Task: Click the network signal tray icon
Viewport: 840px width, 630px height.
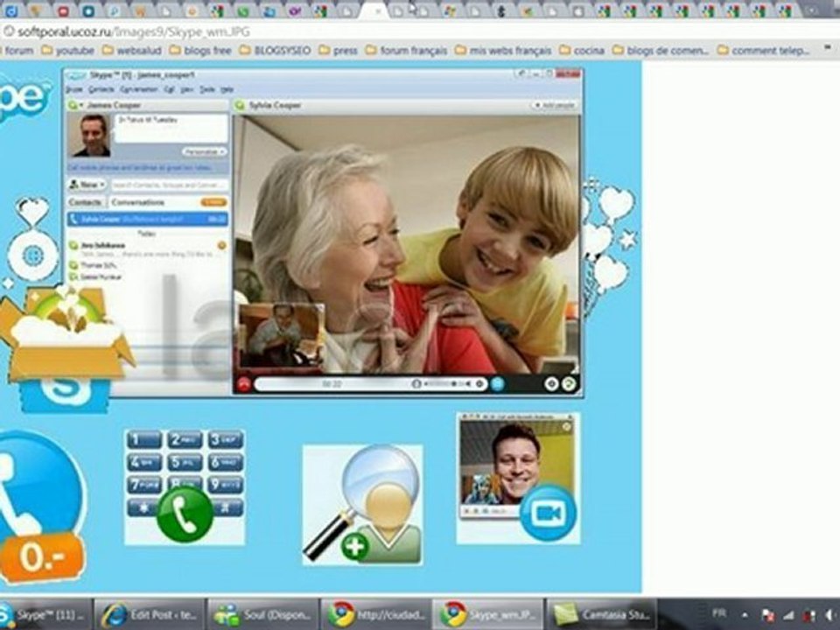Action: tap(788, 615)
